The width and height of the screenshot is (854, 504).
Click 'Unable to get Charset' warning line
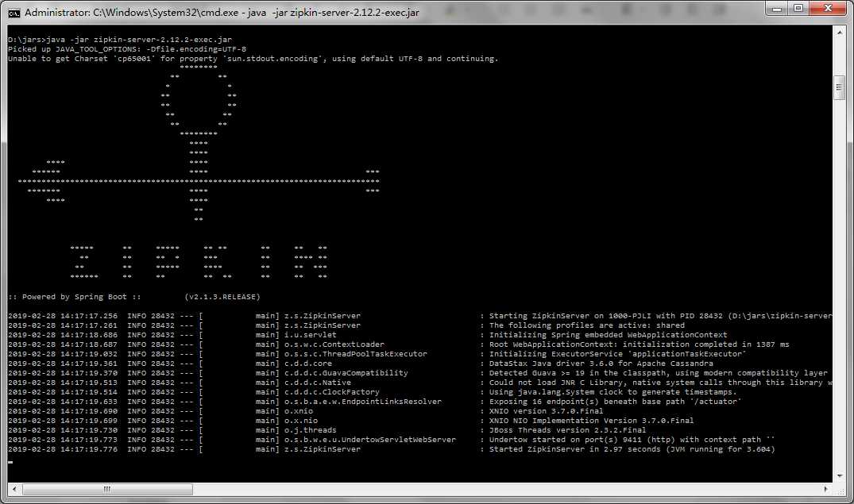tap(253, 58)
